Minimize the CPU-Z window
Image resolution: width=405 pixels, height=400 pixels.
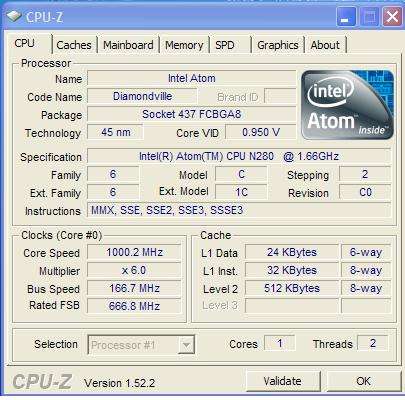tap(346, 17)
